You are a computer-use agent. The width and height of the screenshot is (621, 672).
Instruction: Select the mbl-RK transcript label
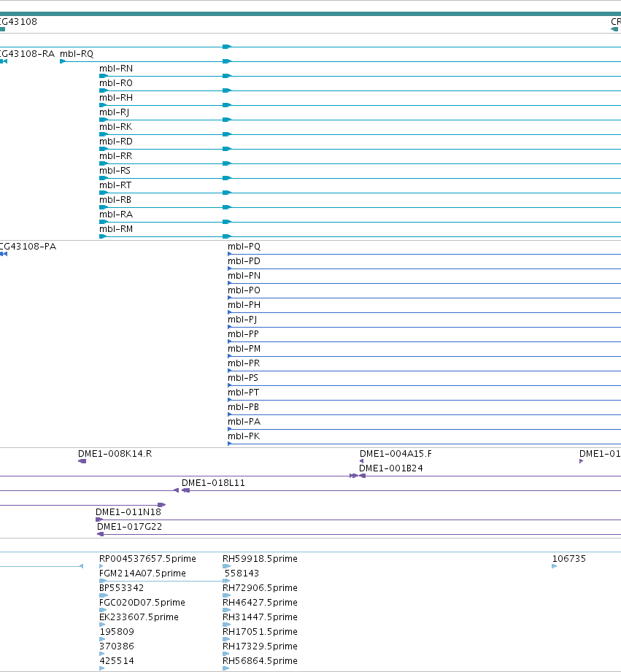(x=116, y=127)
